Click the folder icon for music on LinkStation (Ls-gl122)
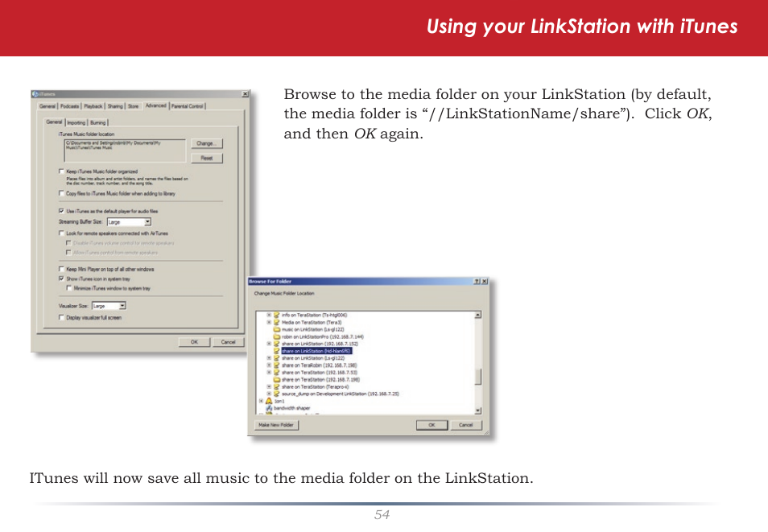768x532 pixels. pos(276,330)
